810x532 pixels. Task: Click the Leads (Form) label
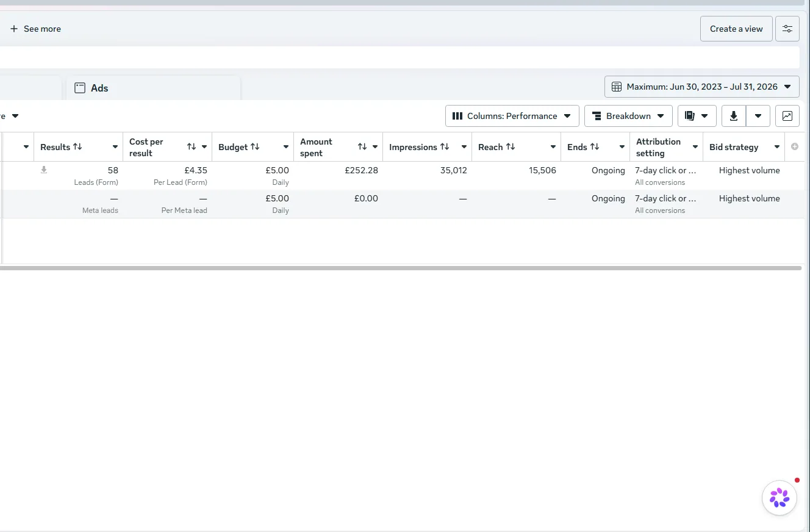click(x=96, y=182)
